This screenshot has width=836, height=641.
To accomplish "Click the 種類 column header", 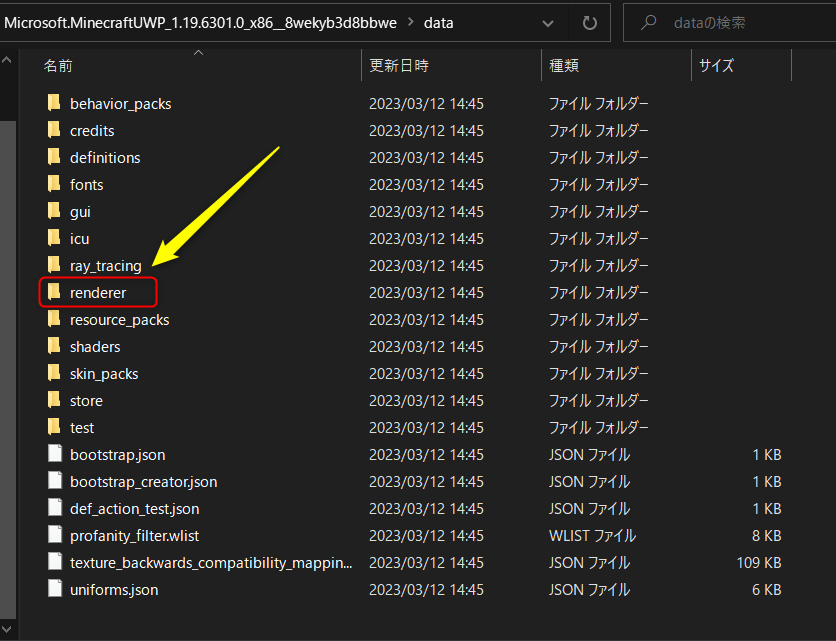I will tap(563, 65).
